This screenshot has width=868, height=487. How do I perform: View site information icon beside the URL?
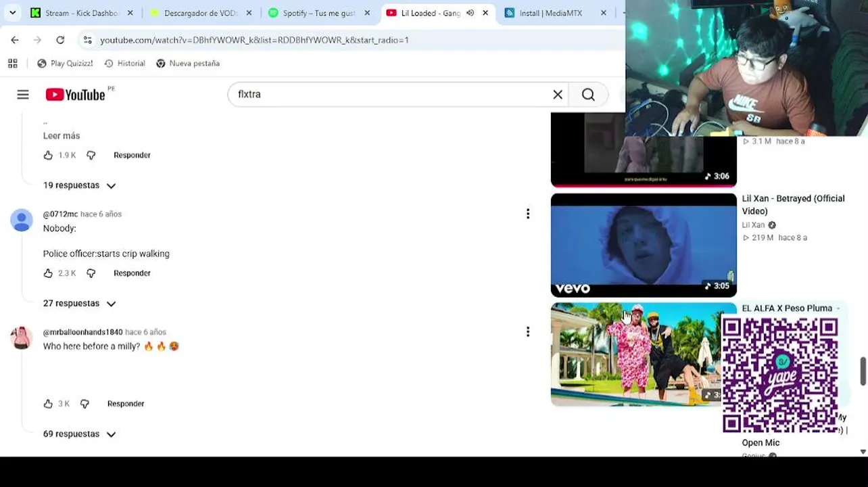coord(87,40)
